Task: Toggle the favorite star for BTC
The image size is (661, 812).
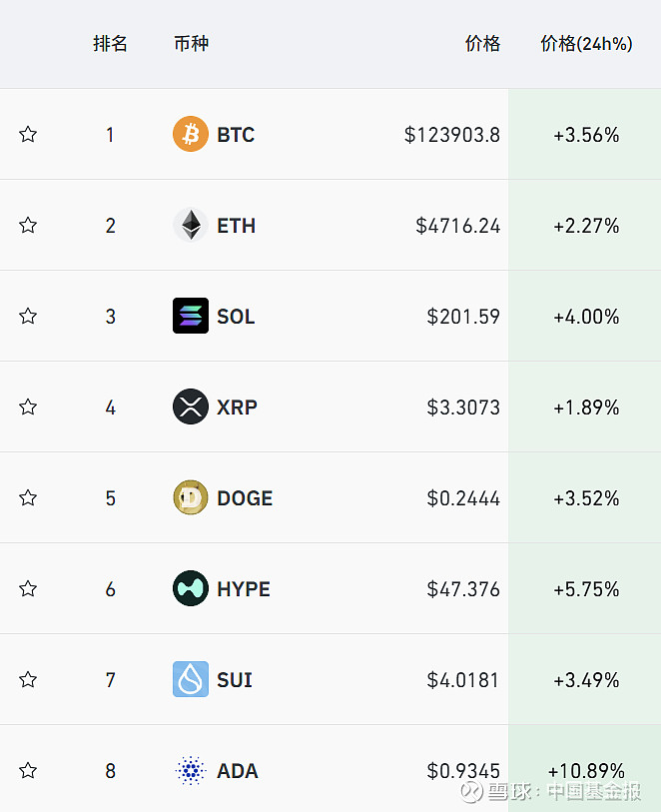Action: [x=28, y=134]
